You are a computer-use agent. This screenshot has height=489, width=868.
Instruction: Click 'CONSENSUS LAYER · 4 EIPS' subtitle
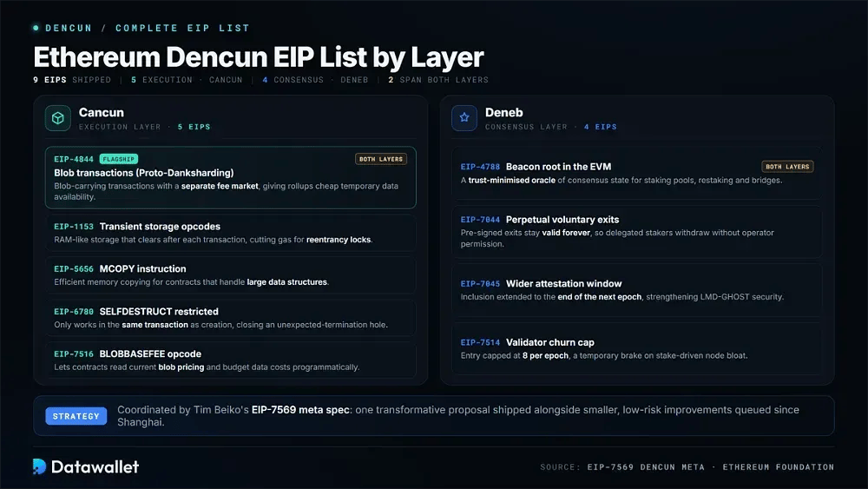(x=551, y=127)
